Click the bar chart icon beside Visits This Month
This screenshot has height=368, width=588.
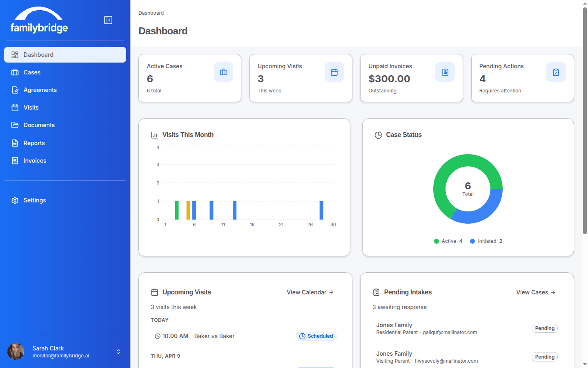(x=155, y=134)
